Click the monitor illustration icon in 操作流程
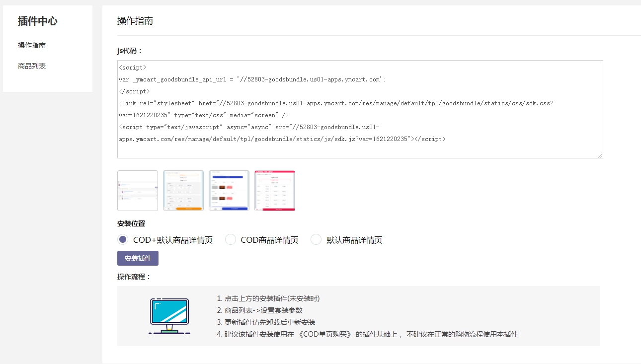The height and width of the screenshot is (364, 641). click(x=169, y=316)
